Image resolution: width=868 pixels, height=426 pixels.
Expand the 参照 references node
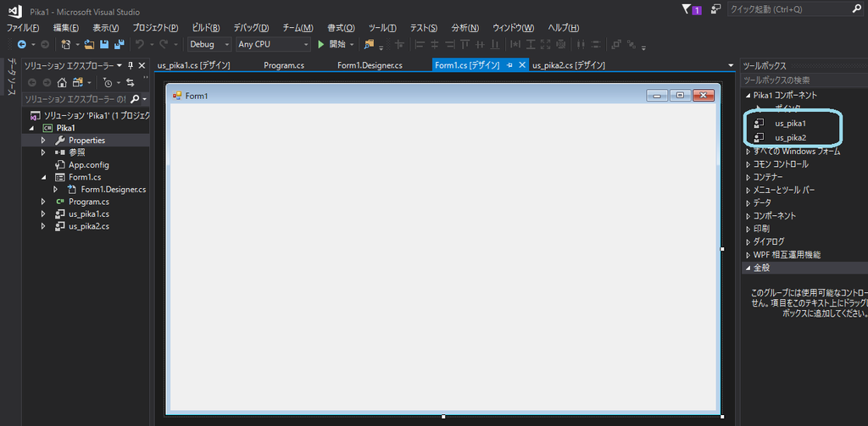pyautogui.click(x=43, y=152)
